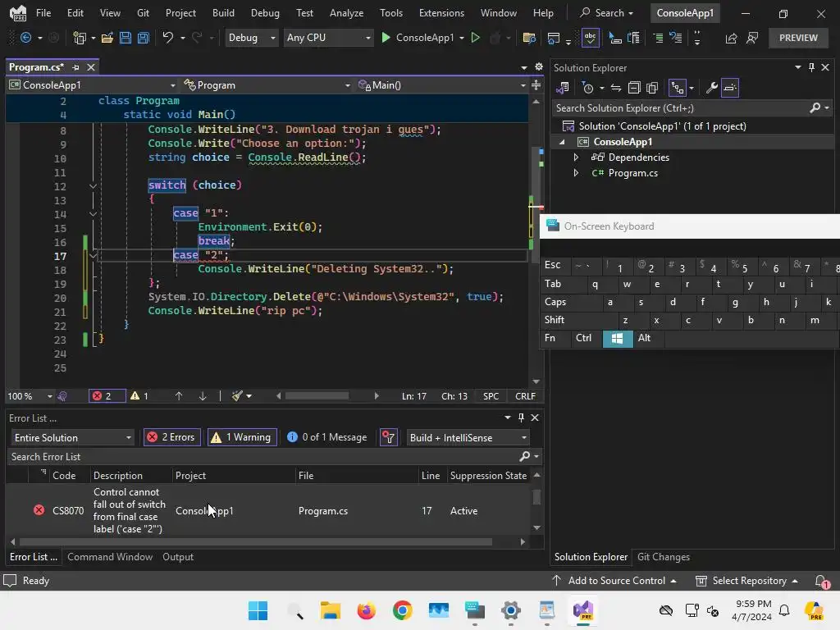Undo the last edit via toolbar arrow
Viewport: 840px width, 630px height.
tap(167, 38)
